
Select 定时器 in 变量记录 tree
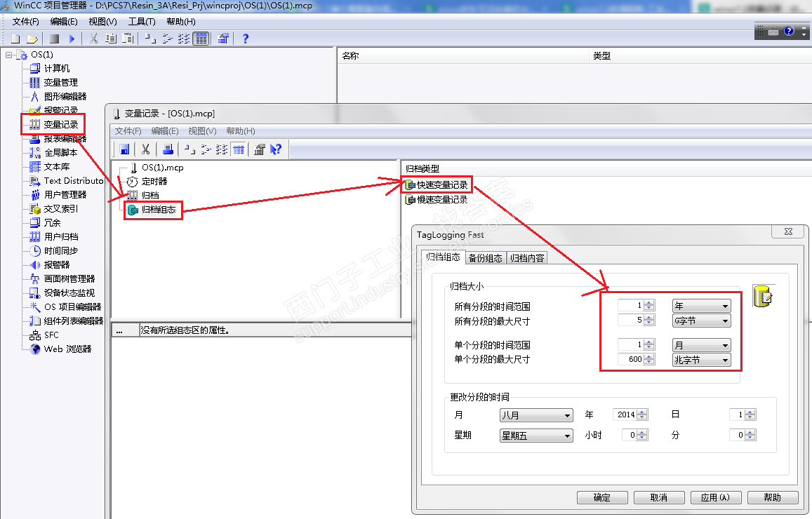click(154, 182)
